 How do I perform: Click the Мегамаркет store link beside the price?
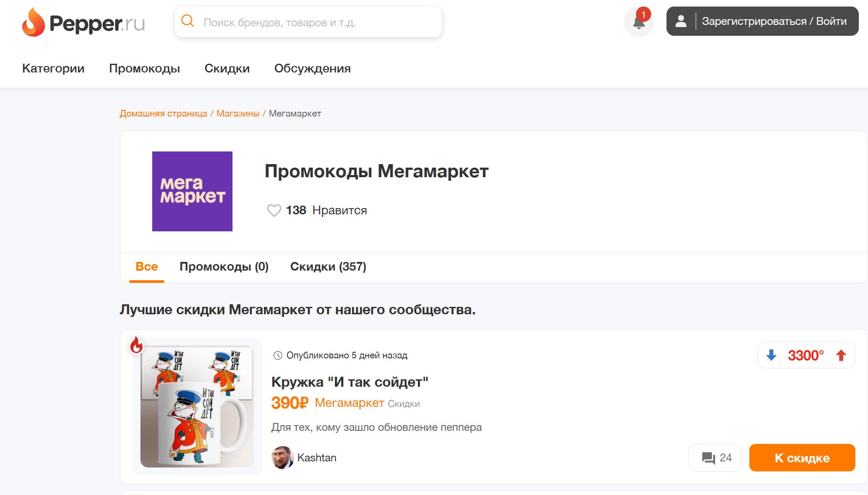(349, 403)
